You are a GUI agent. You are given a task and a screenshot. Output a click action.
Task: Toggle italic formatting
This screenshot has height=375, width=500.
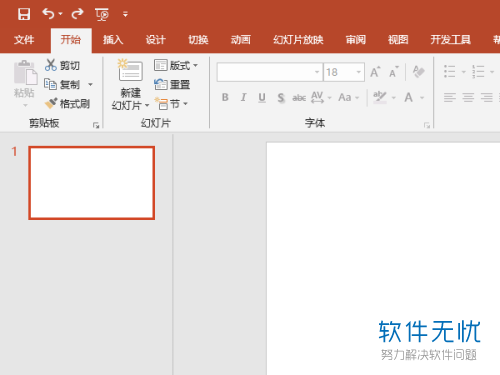tap(244, 98)
